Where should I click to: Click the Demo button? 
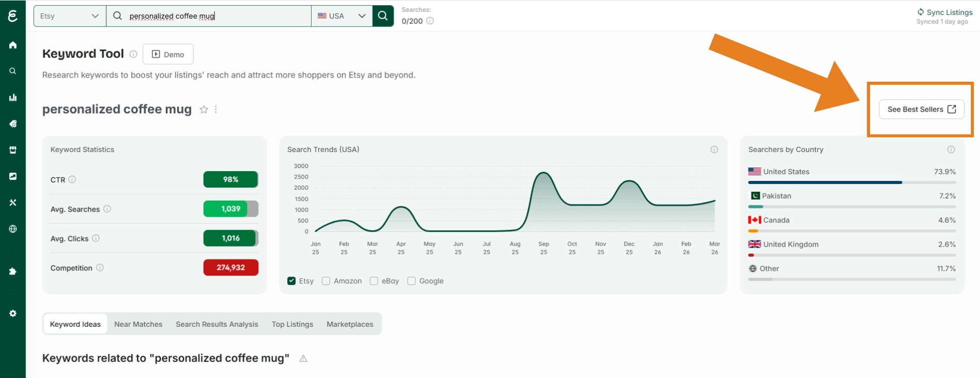click(168, 54)
